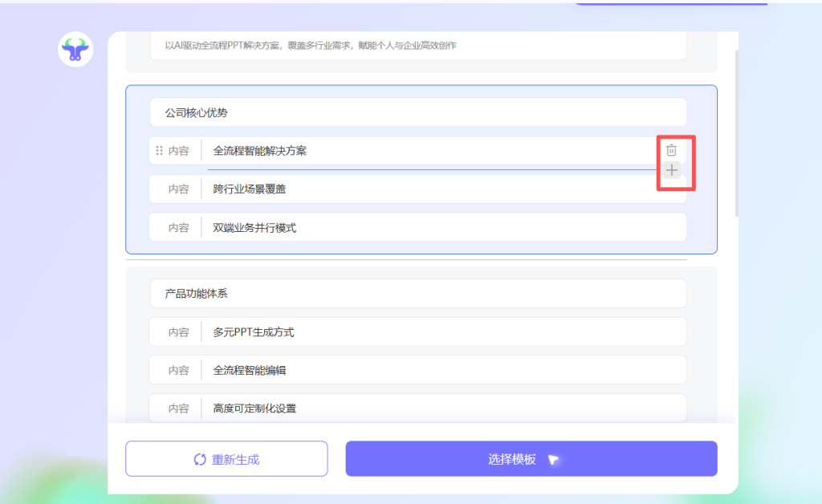Click the 内容 label beside 多元PPT生成方式
Image resolution: width=822 pixels, height=504 pixels.
coord(178,332)
